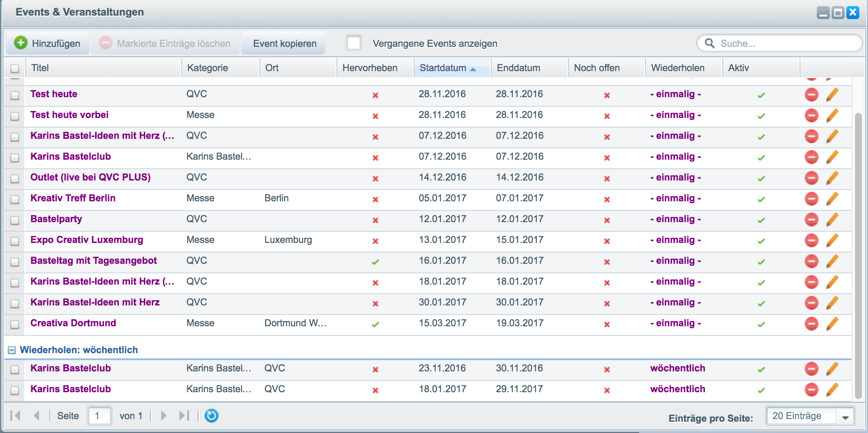Click the 'wöchentlich' value in last row
The image size is (868, 433).
(x=678, y=389)
